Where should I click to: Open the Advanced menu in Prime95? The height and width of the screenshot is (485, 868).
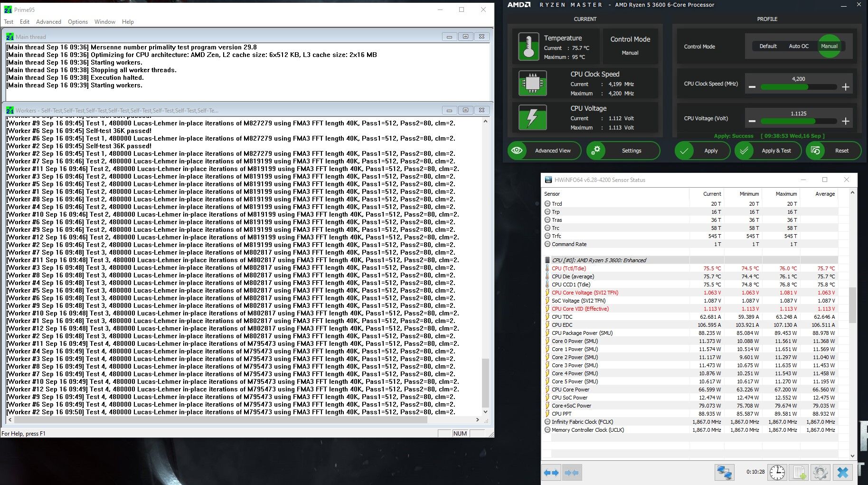tap(48, 22)
